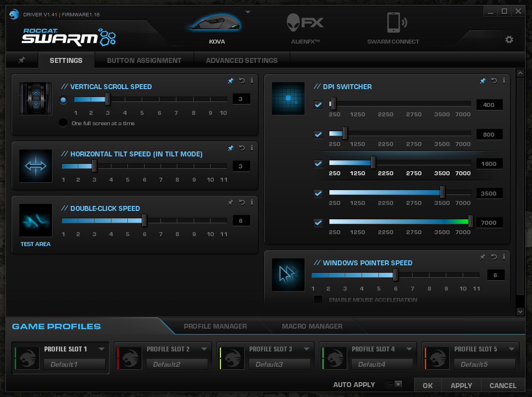This screenshot has height=397, width=532.
Task: Toggle the Auto Apply switch
Action: [x=394, y=384]
